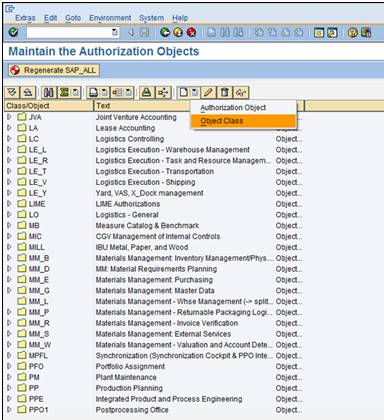Open the Goto menu

point(73,18)
